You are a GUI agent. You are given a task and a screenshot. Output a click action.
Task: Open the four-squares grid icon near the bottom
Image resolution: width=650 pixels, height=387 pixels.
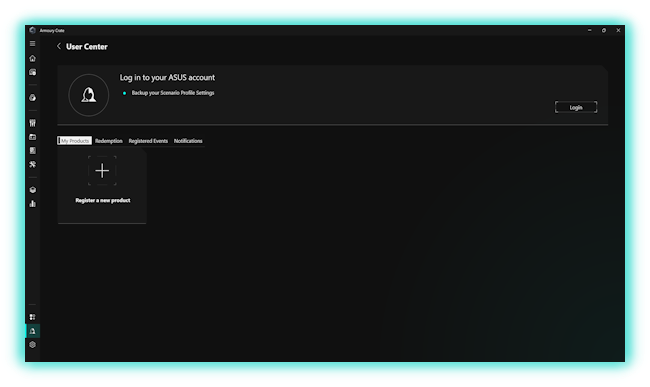(33, 317)
